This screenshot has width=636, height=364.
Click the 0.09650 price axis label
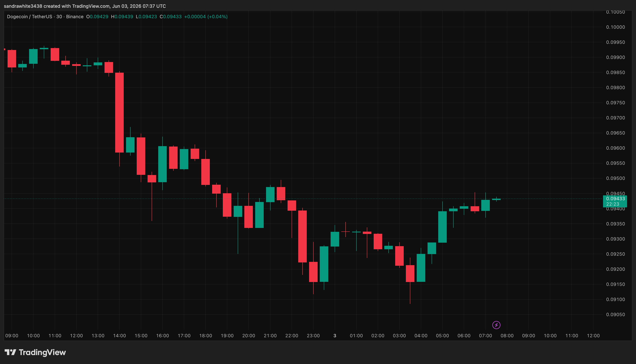615,133
